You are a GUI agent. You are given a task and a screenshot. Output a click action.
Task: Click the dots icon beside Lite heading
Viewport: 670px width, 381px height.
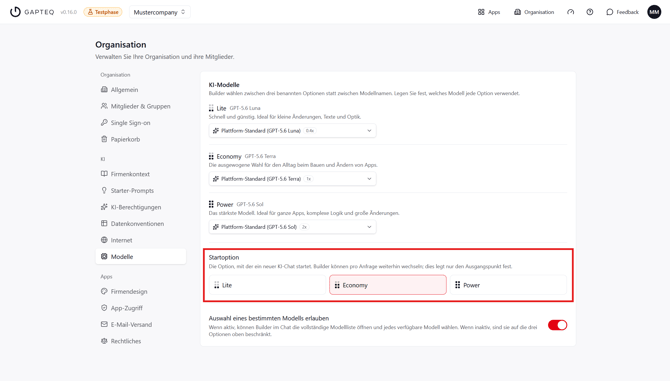(x=211, y=108)
